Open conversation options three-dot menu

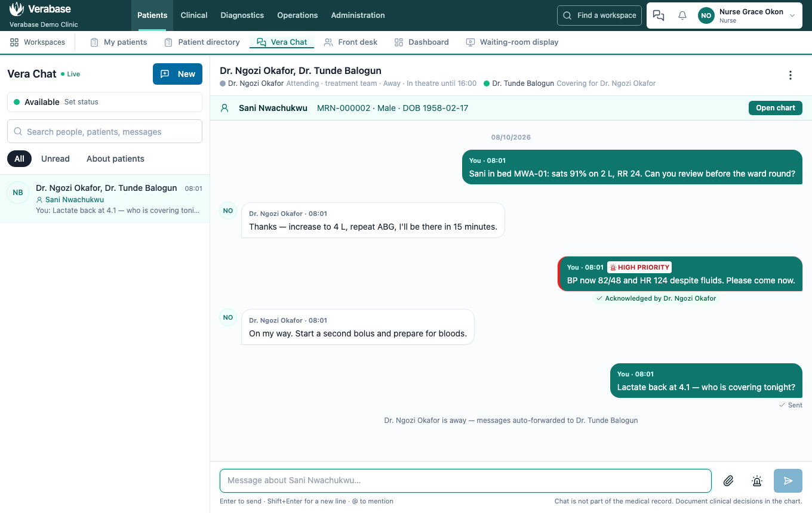tap(791, 75)
